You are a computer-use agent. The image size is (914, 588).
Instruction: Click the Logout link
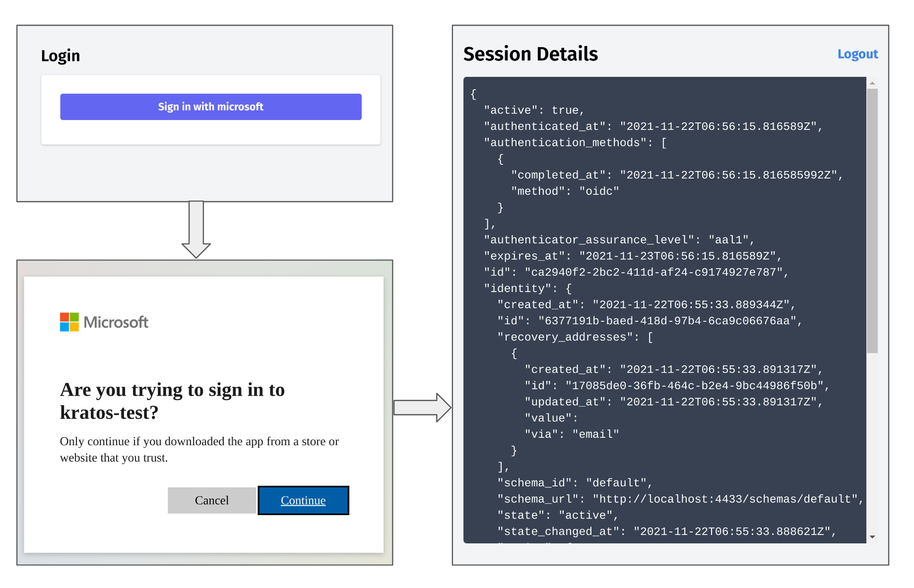(857, 54)
